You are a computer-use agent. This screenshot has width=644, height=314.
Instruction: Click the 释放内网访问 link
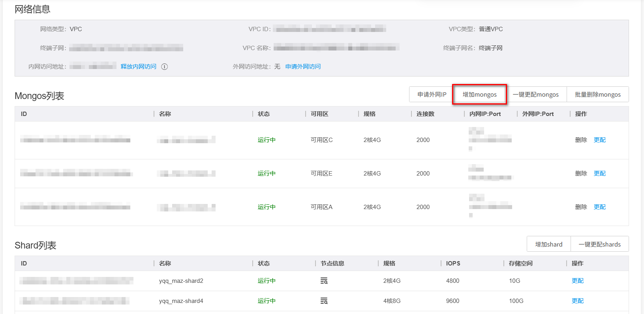tap(138, 67)
